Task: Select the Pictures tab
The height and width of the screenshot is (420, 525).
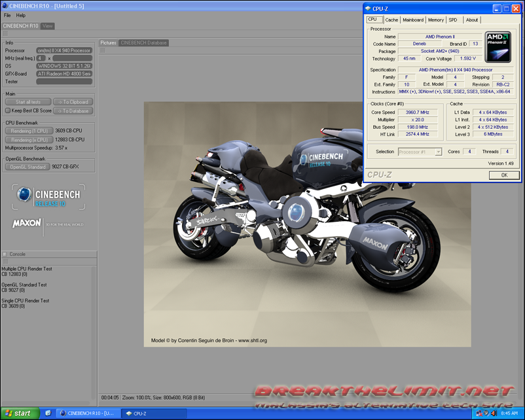Action: tap(108, 43)
